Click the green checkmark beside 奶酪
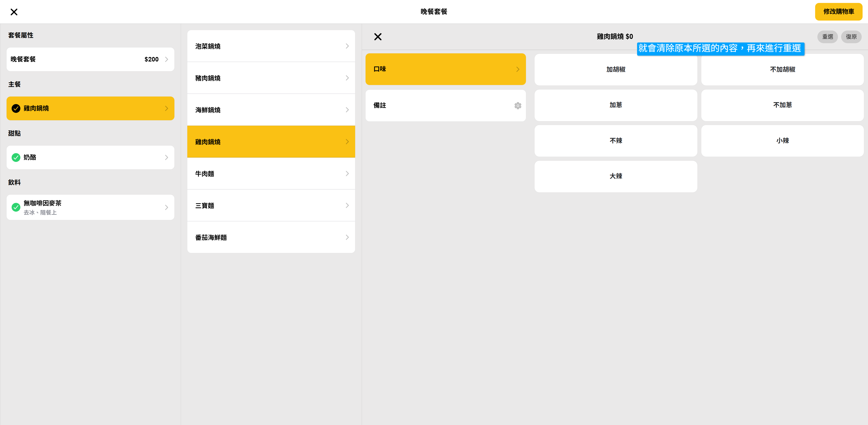 coord(16,157)
